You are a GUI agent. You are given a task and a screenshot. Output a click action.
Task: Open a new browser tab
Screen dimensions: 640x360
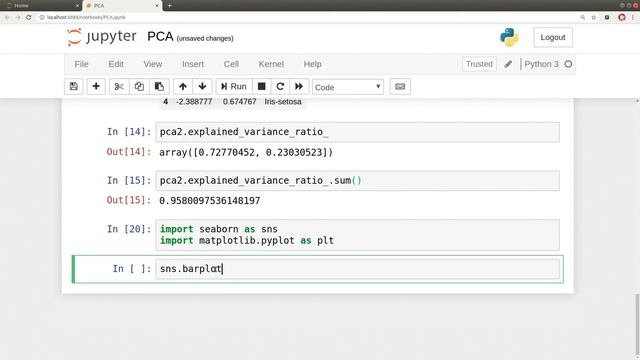coord(169,6)
